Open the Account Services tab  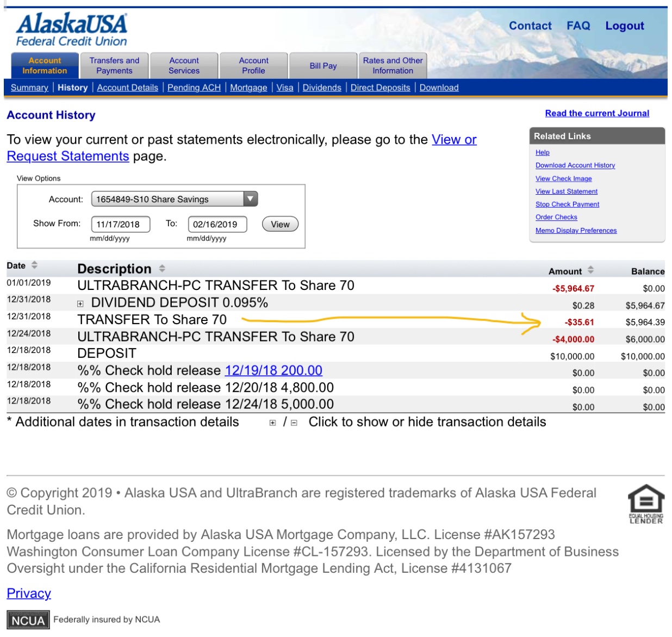pyautogui.click(x=184, y=66)
